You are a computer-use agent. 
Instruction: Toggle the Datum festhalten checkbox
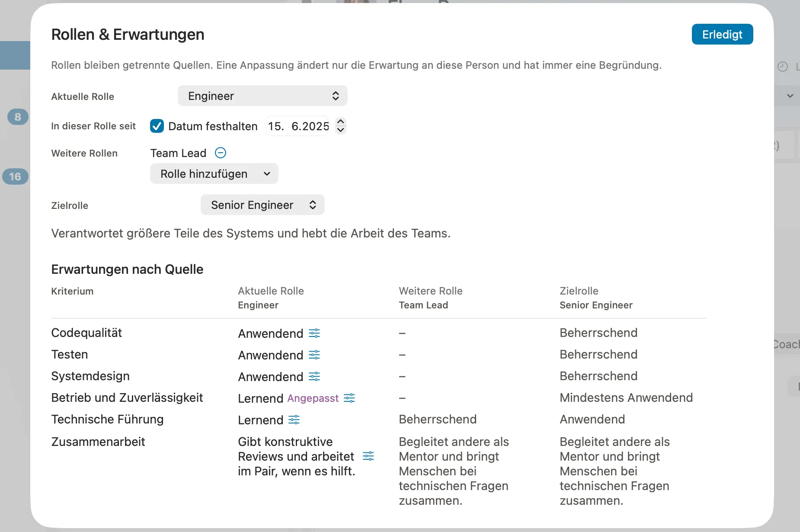click(157, 126)
